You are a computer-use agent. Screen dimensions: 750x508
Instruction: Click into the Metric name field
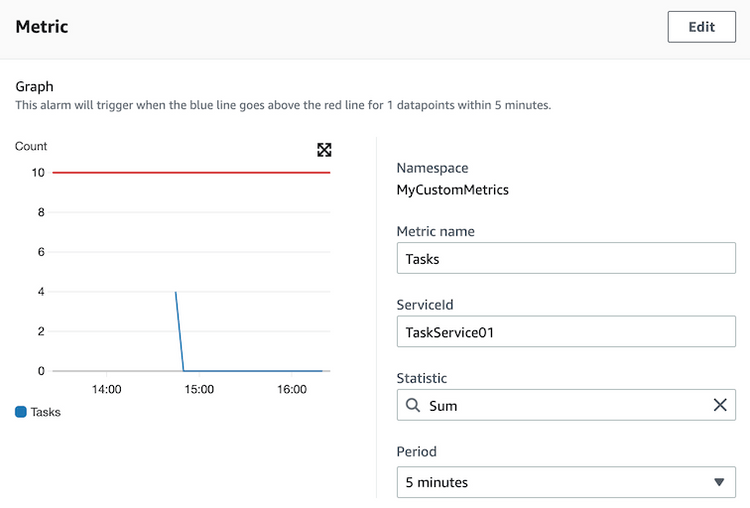pos(566,258)
